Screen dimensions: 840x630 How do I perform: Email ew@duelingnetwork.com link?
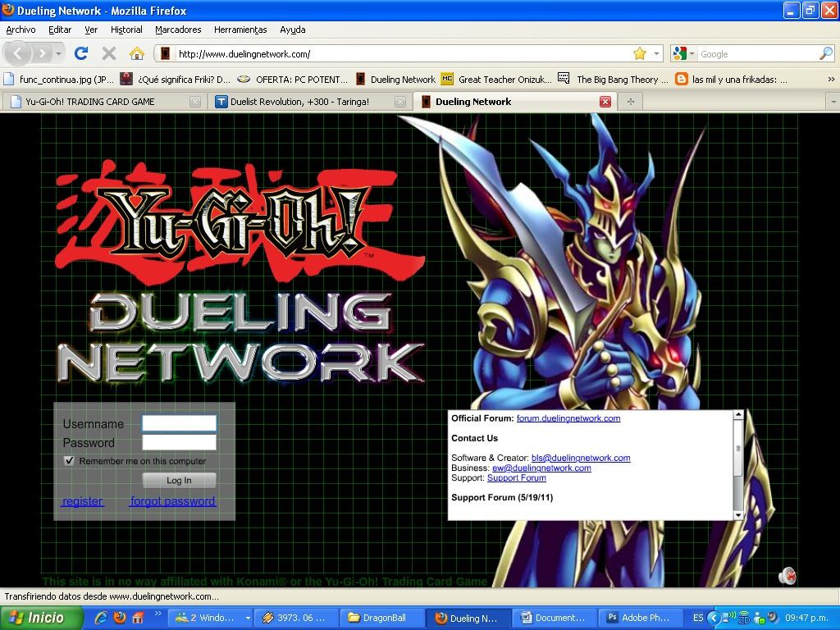tap(541, 468)
